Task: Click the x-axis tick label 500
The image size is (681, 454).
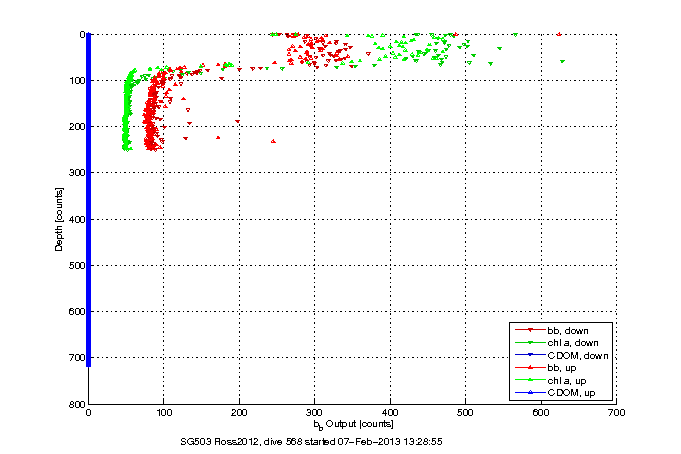Action: pyautogui.click(x=465, y=413)
